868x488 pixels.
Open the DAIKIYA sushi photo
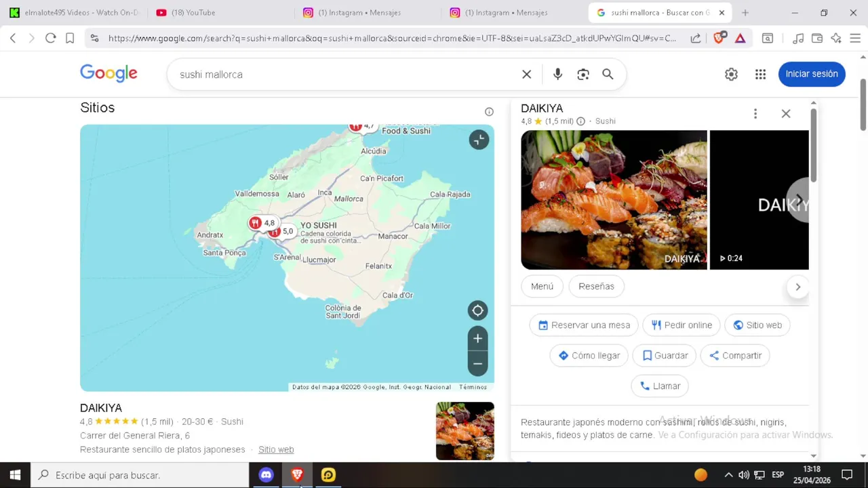tap(614, 200)
